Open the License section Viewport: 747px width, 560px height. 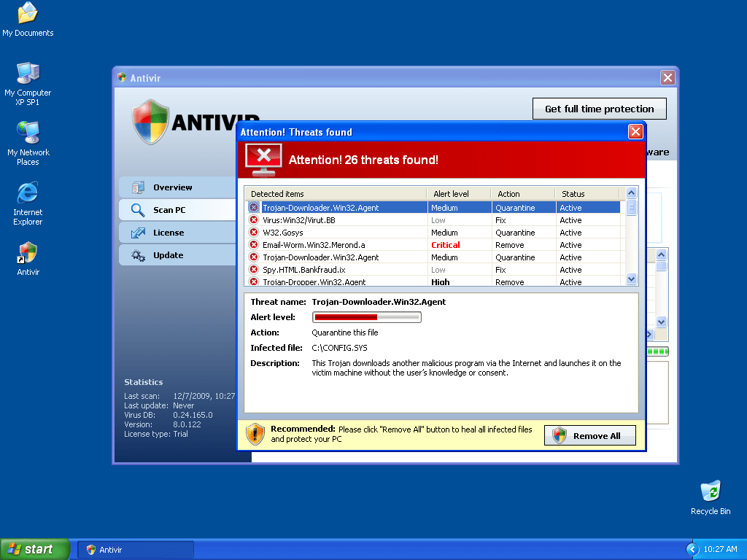pyautogui.click(x=169, y=233)
